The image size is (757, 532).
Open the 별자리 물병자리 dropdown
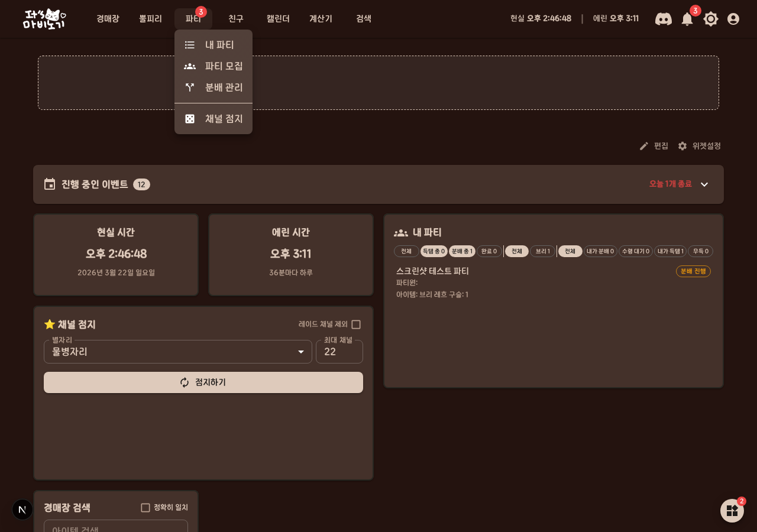click(178, 352)
